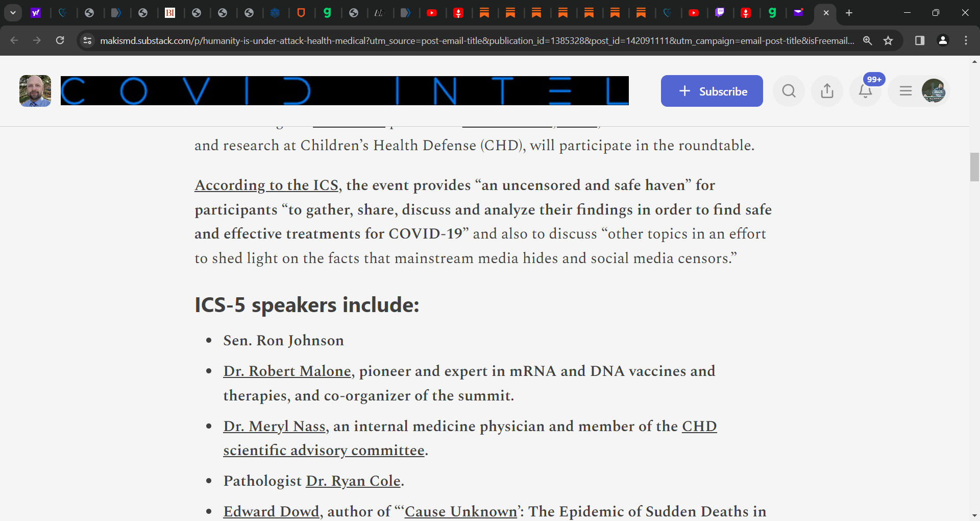Open Chrome three-dot menu
The width and height of the screenshot is (980, 521).
point(966,40)
